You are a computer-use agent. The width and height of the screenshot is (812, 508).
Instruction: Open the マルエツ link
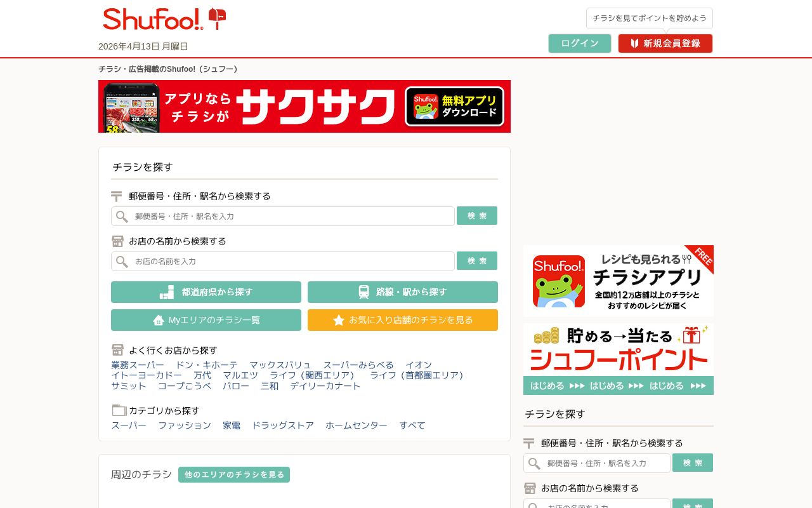pyautogui.click(x=240, y=375)
